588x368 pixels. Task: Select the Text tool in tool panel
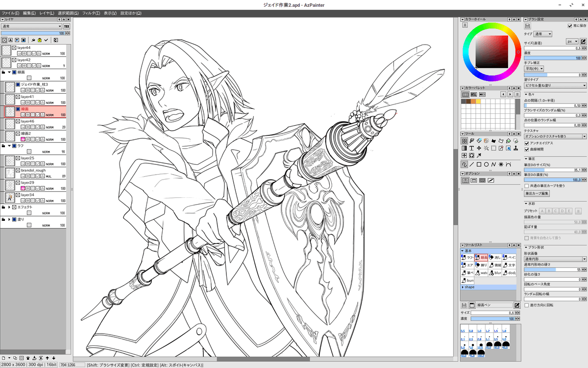471,148
